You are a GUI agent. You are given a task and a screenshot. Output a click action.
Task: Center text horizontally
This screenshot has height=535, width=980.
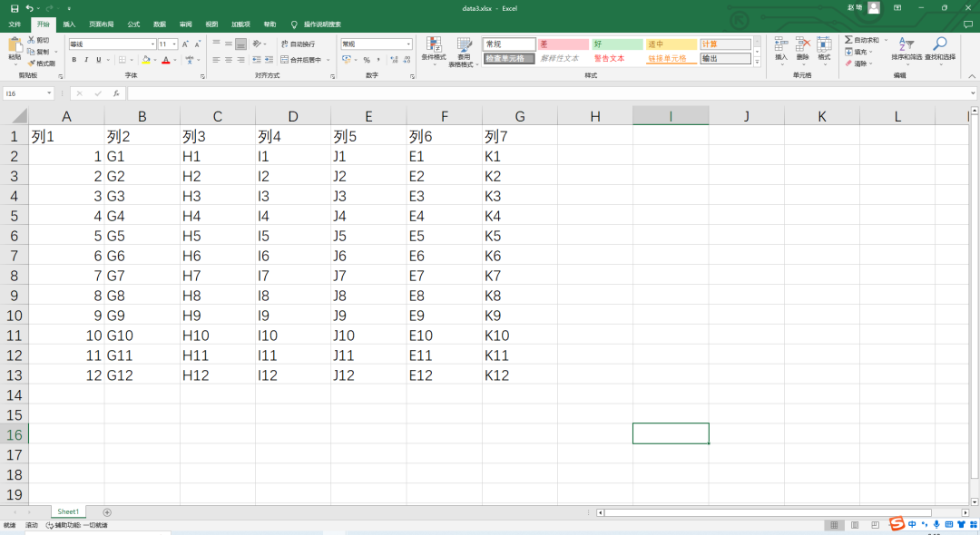[x=229, y=60]
